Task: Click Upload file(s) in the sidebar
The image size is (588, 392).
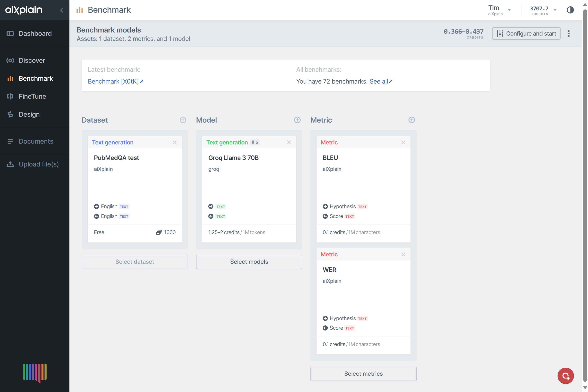Action: point(35,164)
